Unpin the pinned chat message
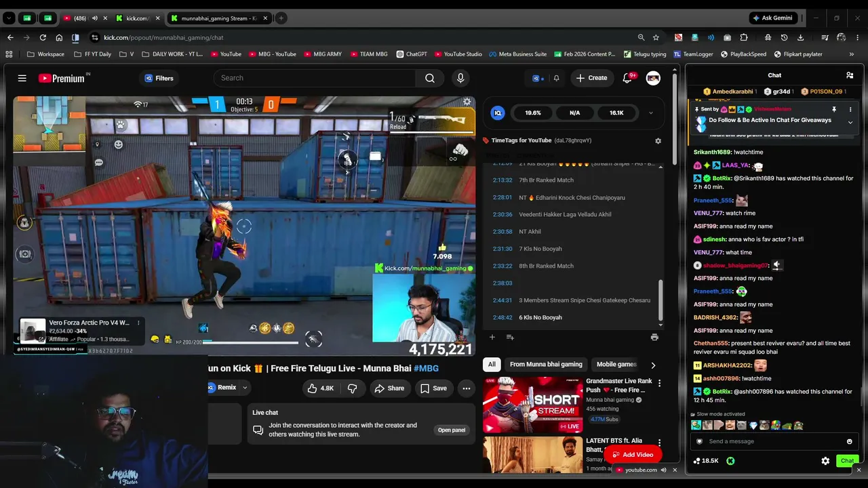Viewport: 868px width, 488px height. pos(834,109)
